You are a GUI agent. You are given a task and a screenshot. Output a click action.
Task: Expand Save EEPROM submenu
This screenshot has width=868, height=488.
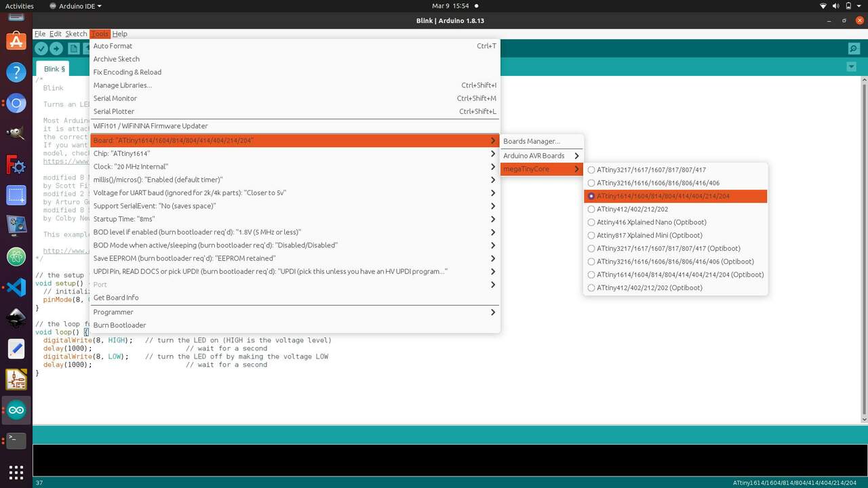295,258
